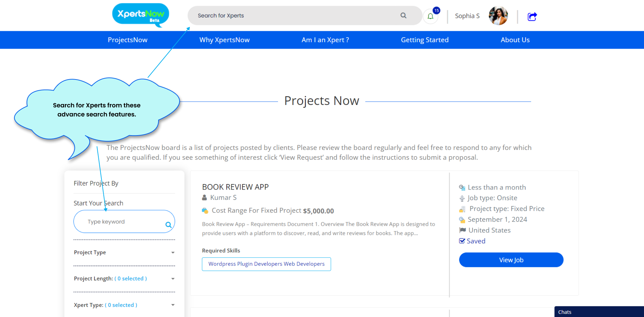644x317 pixels.
Task: Toggle the Saved checkbox for Book Review App
Action: tap(462, 241)
